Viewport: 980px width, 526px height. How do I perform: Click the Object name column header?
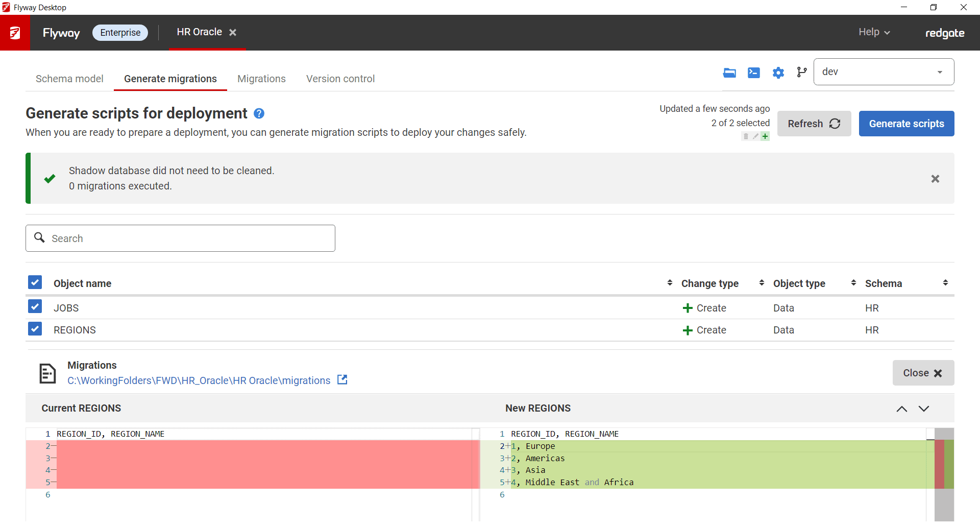coord(82,283)
